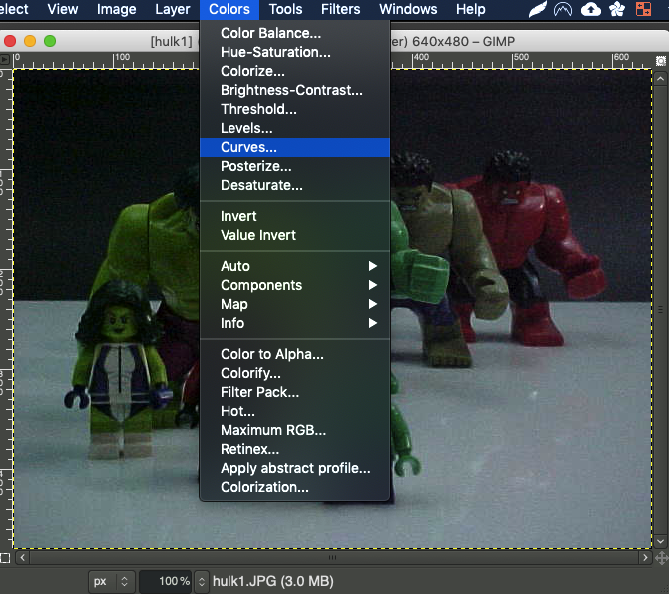
Task: Close the open Colors menu
Action: tap(229, 9)
